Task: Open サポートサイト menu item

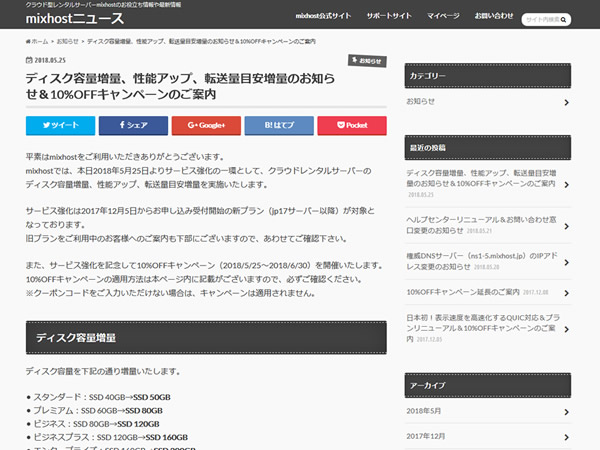Action: [x=389, y=16]
